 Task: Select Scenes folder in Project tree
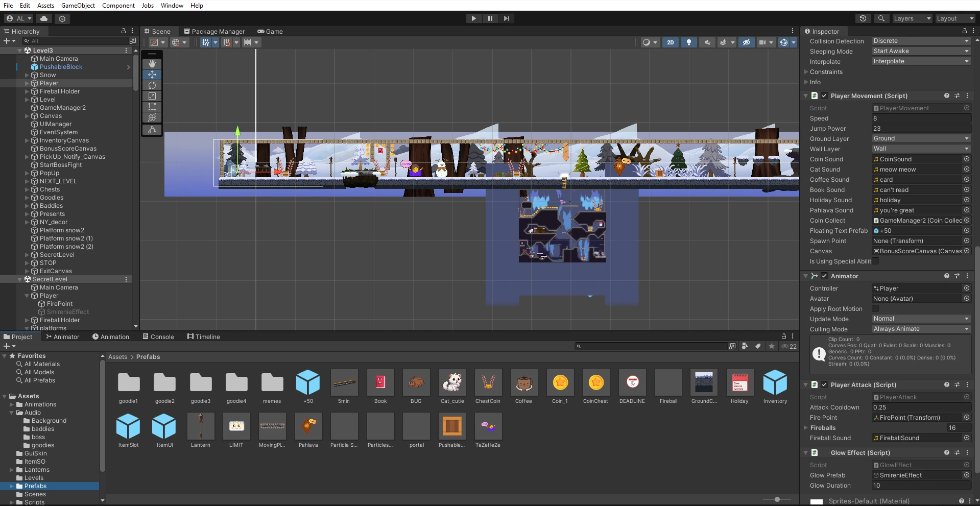(x=35, y=494)
